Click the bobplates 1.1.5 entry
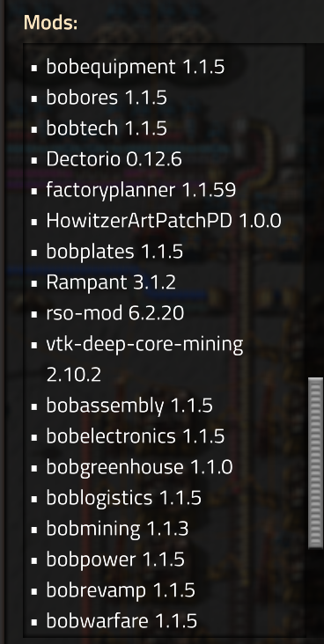324x644 pixels. pos(114,252)
